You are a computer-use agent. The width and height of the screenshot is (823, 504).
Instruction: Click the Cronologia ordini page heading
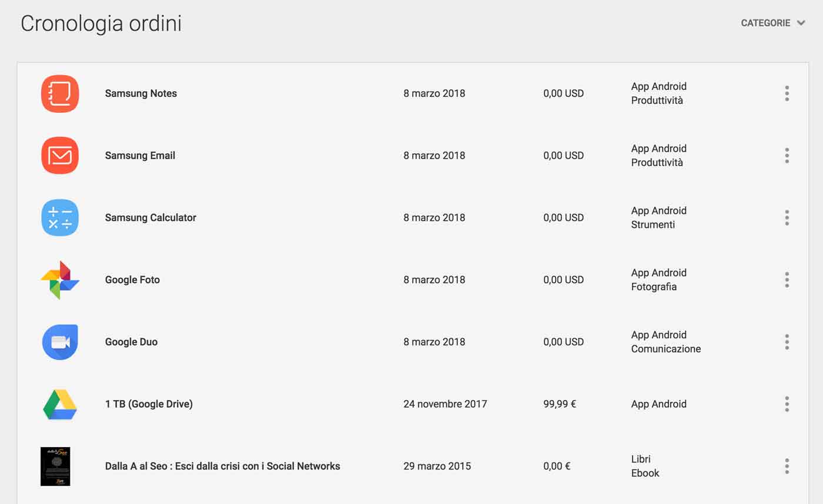coord(101,23)
